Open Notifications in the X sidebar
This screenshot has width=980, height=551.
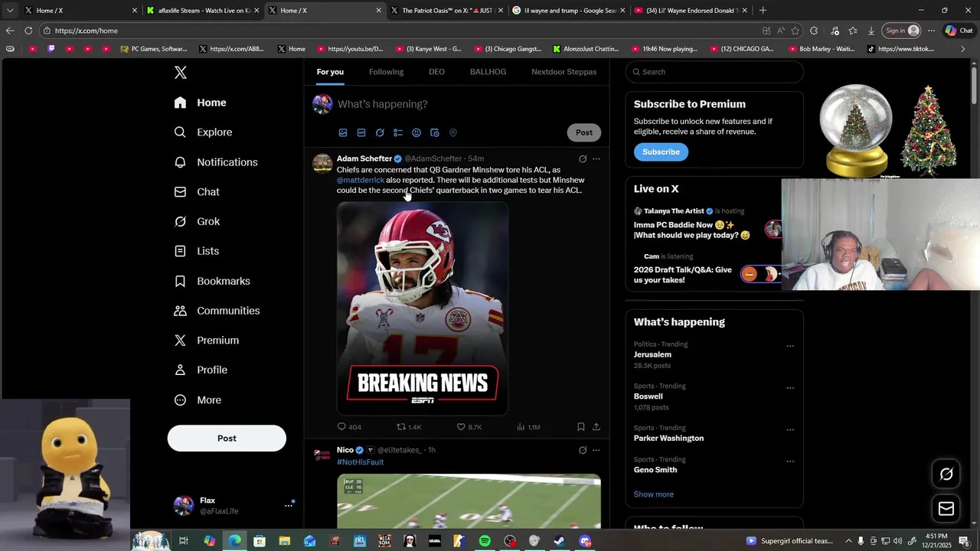[216, 162]
